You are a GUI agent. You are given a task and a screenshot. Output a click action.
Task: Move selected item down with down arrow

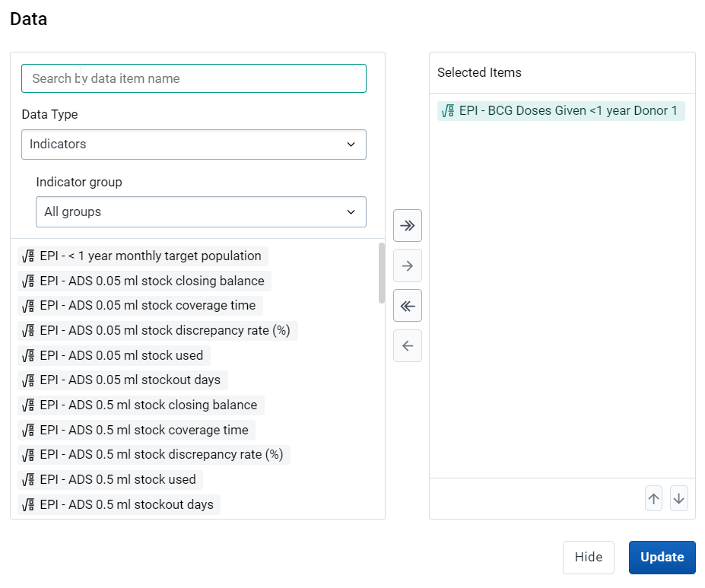point(679,498)
